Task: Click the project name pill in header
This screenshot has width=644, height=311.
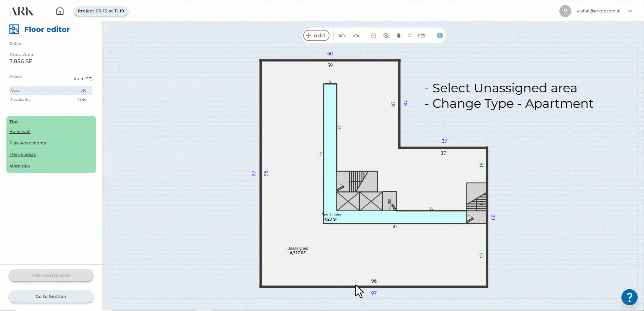Action: [x=101, y=11]
